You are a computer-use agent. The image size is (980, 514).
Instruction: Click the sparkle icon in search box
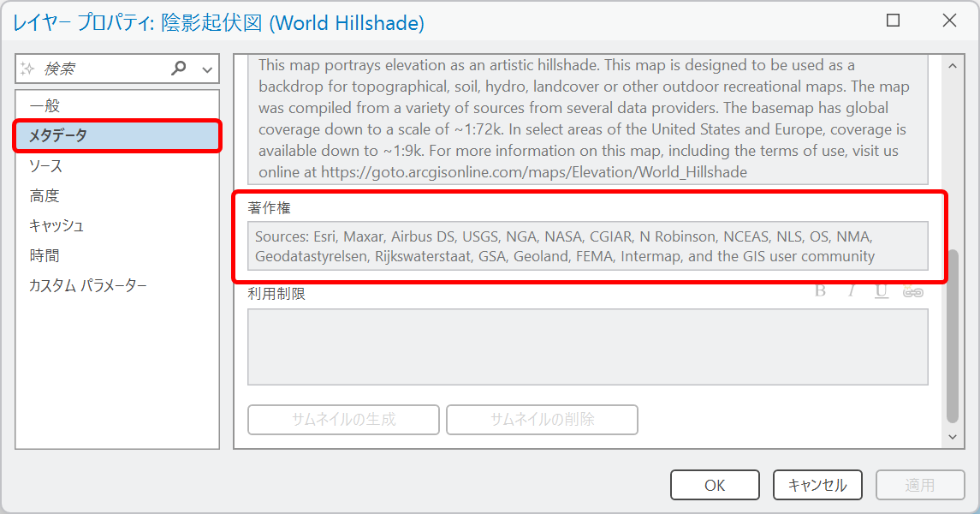(x=27, y=69)
